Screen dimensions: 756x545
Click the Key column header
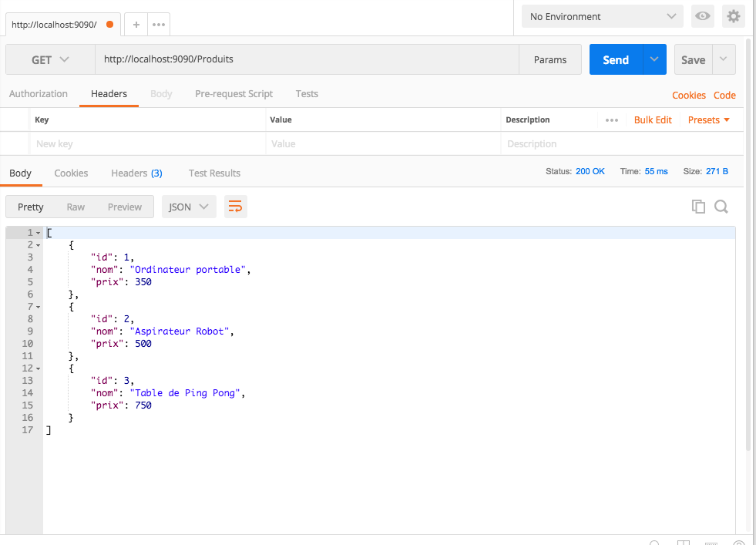click(42, 119)
